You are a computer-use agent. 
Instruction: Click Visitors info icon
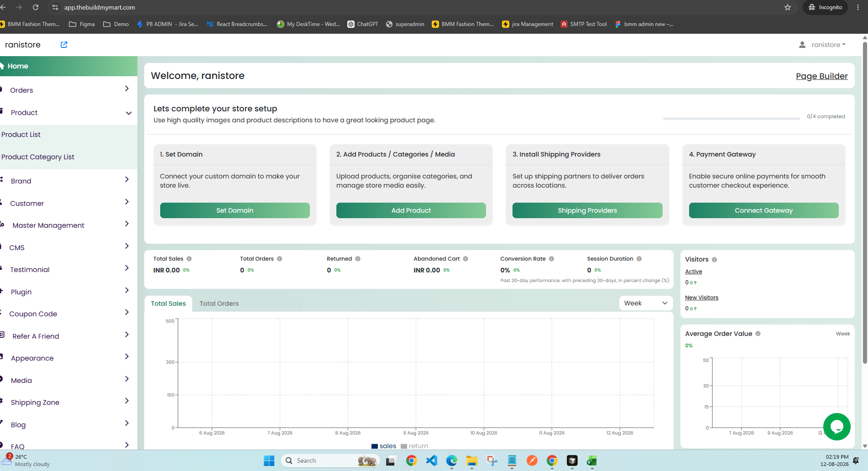[714, 260]
